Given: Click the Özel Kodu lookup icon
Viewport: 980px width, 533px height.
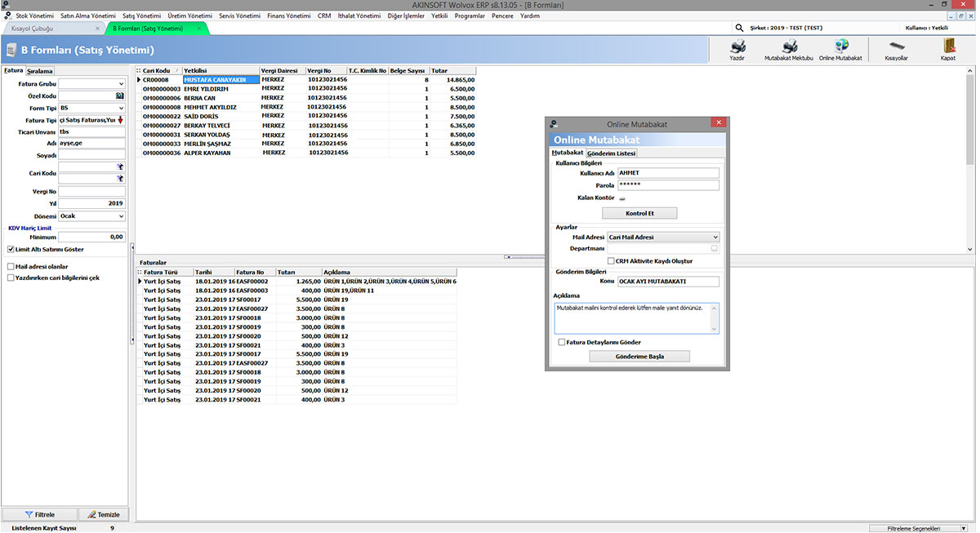Looking at the screenshot, I should pos(120,95).
